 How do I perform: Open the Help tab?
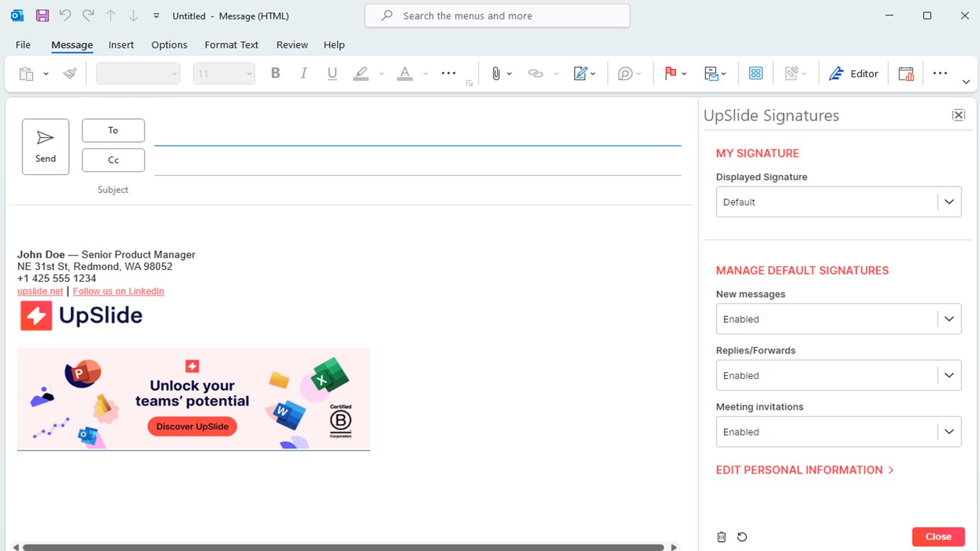[x=334, y=44]
